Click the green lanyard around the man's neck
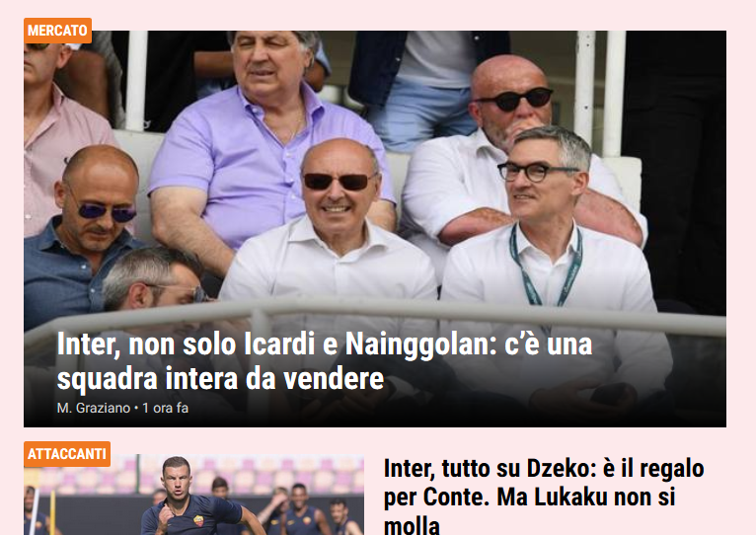The image size is (756, 535). point(546,267)
